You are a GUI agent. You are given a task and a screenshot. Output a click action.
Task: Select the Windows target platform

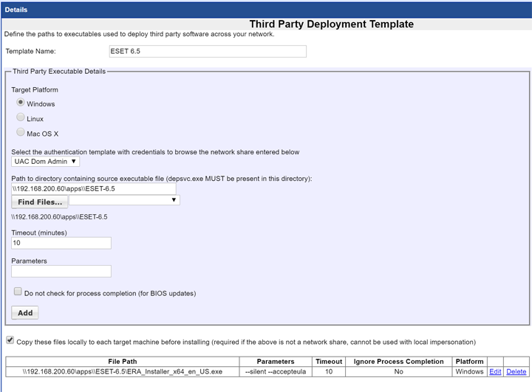coord(21,103)
